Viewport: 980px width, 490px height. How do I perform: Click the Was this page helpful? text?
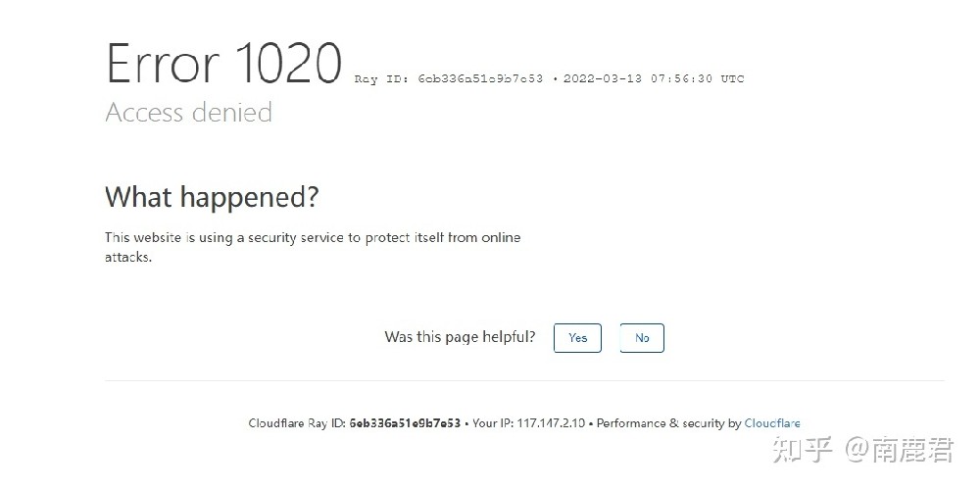(460, 337)
